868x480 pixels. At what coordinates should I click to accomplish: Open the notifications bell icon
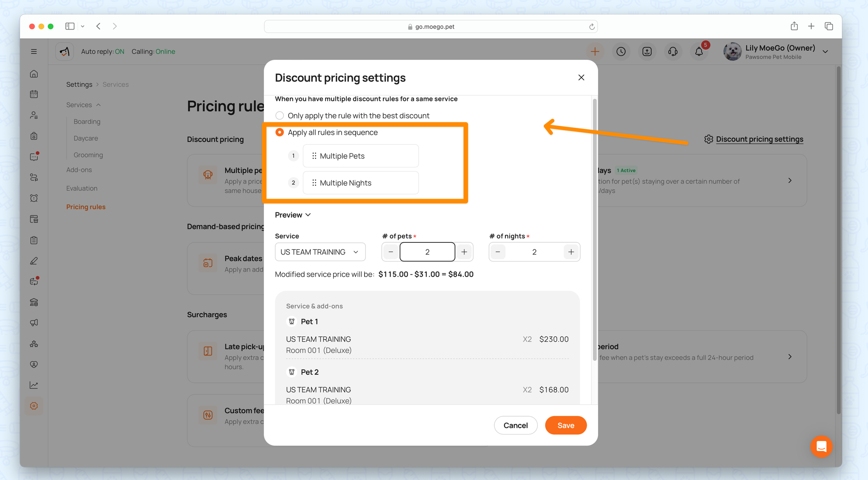[699, 52]
